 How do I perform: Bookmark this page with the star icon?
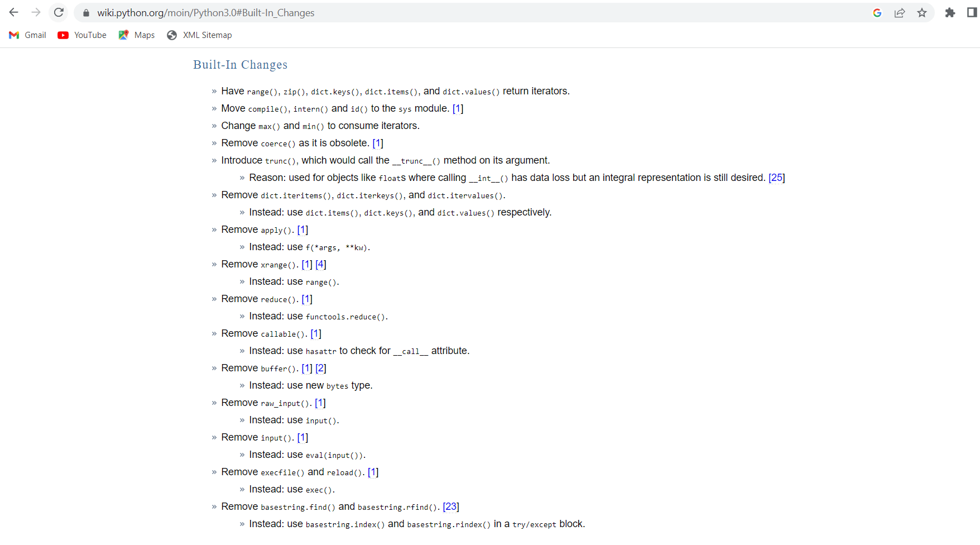[x=922, y=12]
